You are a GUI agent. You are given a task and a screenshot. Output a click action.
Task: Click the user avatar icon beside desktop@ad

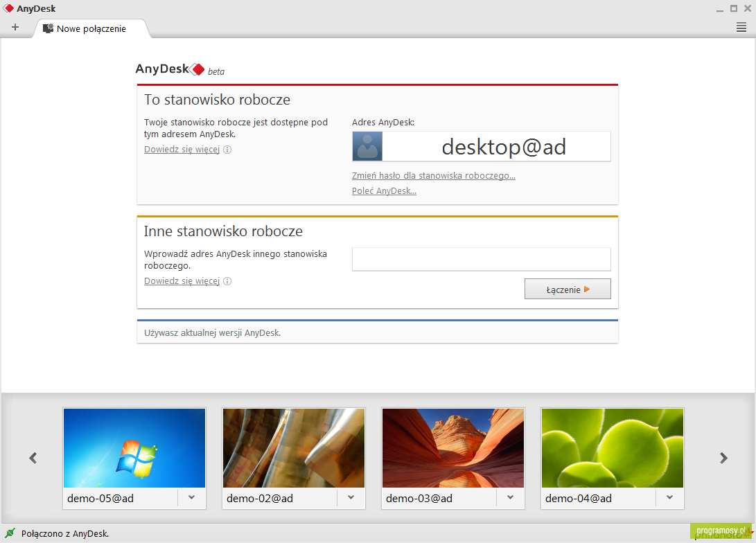tap(367, 146)
